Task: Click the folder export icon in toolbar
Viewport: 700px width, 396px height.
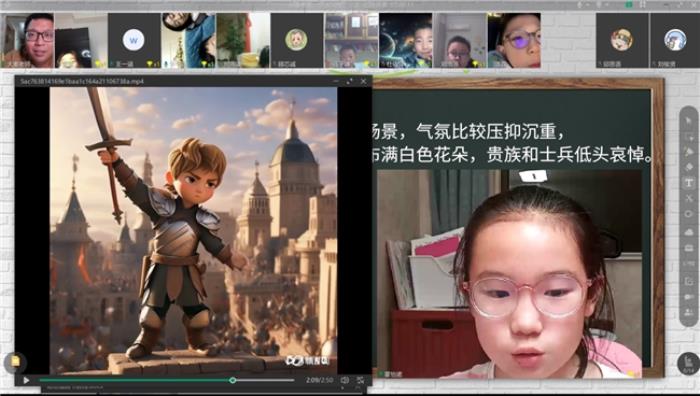Action: click(689, 281)
